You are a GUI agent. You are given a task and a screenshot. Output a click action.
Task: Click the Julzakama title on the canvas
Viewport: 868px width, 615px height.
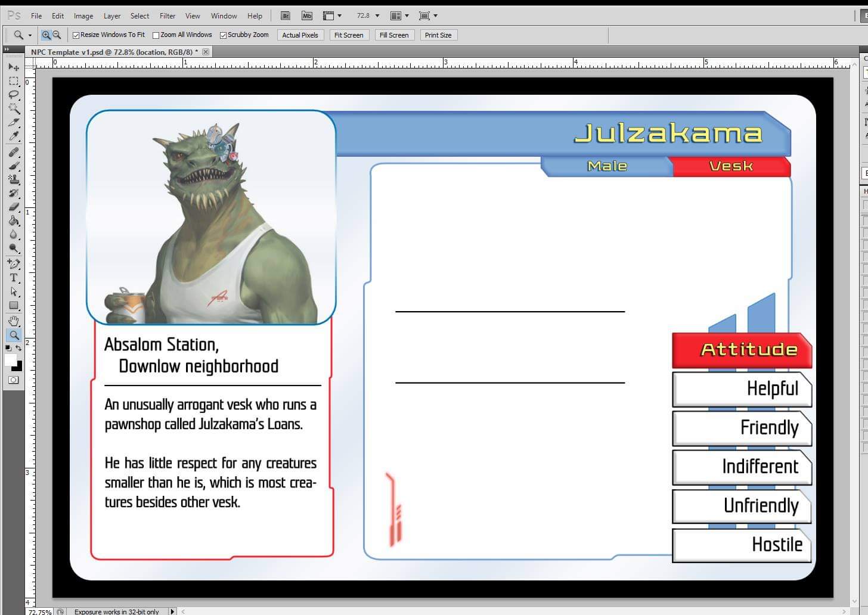point(668,133)
